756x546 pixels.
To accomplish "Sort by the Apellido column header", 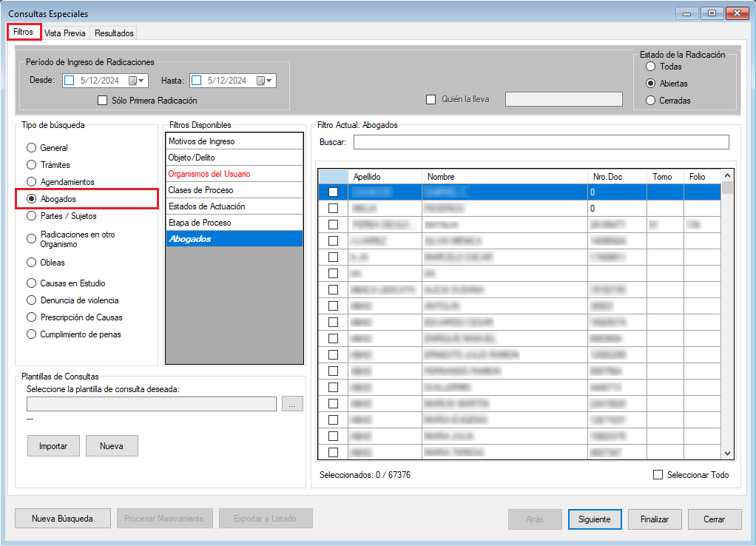I will click(x=384, y=177).
